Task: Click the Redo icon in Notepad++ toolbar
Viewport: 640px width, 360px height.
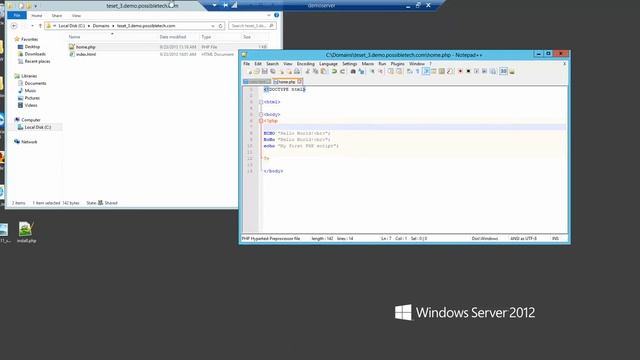Action: (342, 71)
